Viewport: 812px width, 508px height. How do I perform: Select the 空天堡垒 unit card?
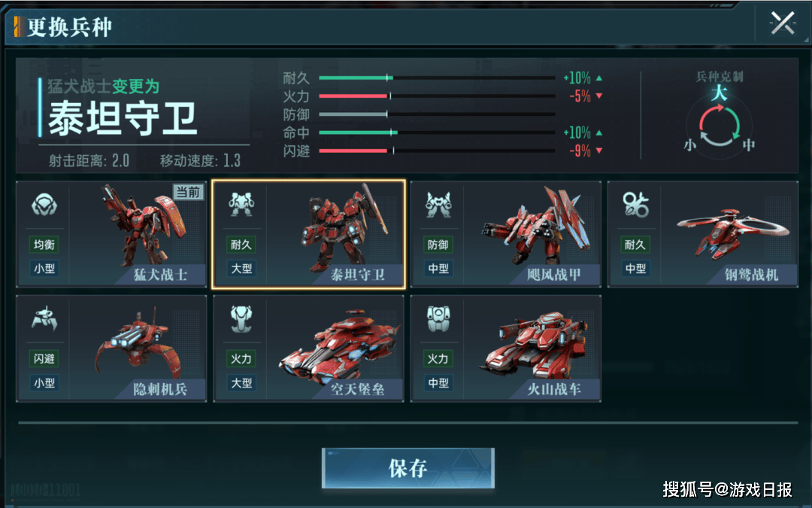(x=308, y=348)
